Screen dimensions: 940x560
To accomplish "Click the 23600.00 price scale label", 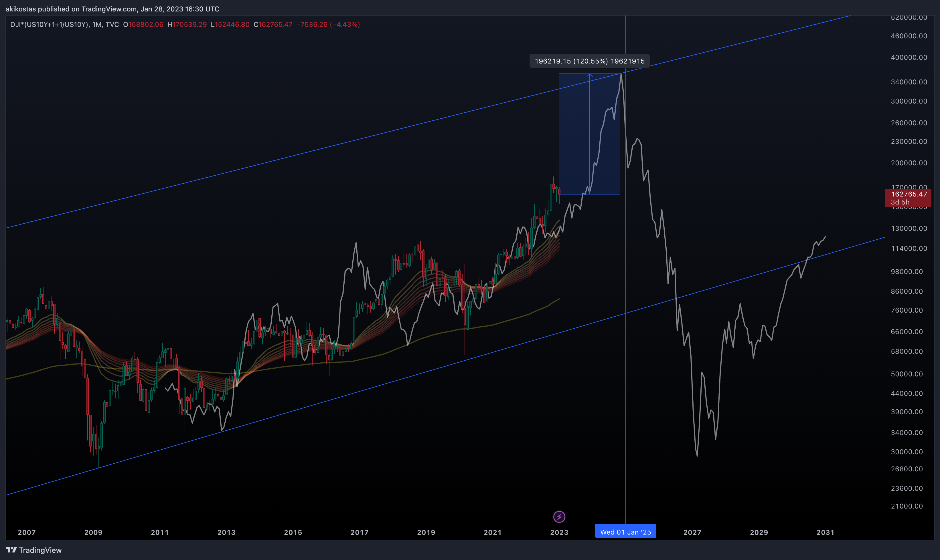I will click(x=907, y=488).
